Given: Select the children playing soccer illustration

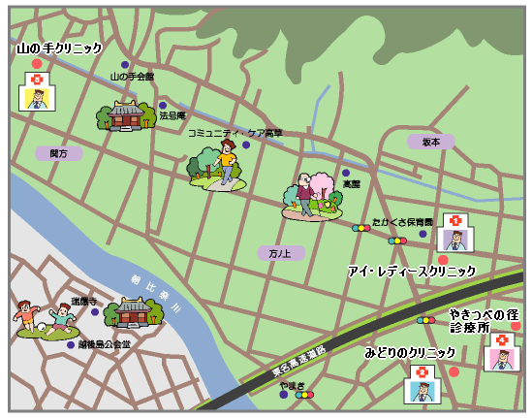Looking at the screenshot, I should [47, 320].
